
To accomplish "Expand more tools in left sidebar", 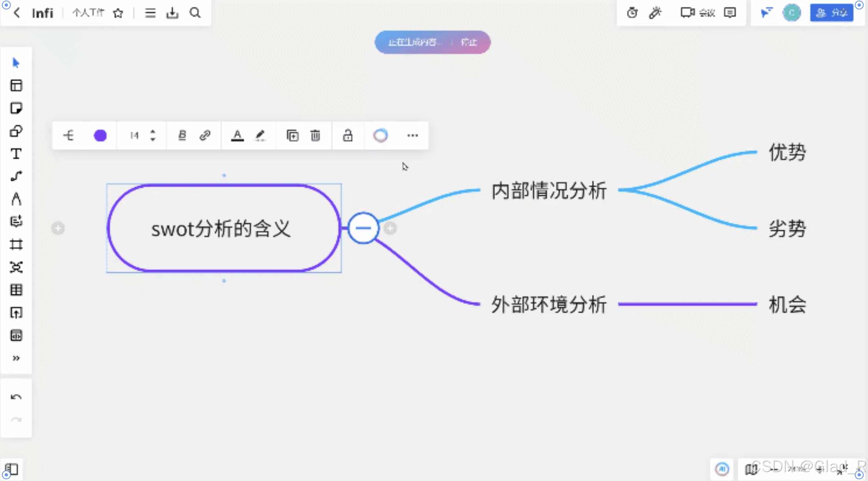I will click(16, 358).
